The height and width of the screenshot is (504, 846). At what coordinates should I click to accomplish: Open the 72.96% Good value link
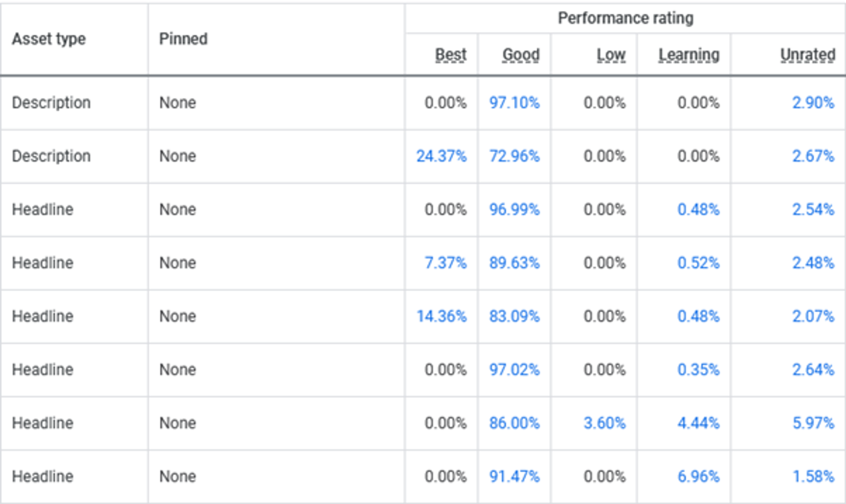[514, 156]
